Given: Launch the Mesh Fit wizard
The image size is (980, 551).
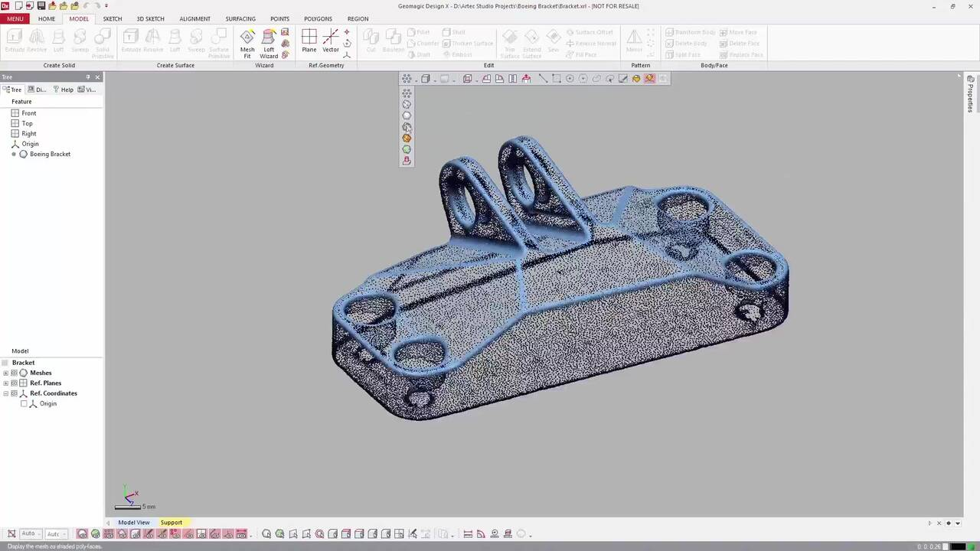Looking at the screenshot, I should [247, 44].
